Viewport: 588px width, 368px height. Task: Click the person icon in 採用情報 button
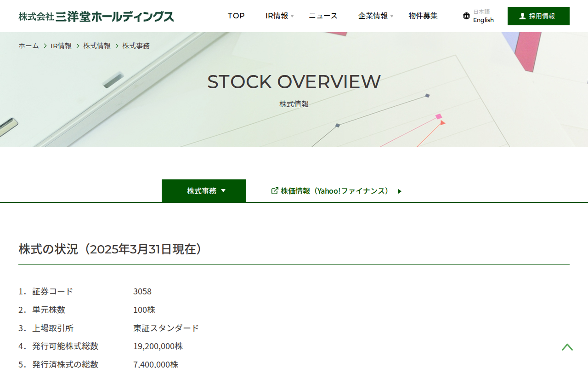(522, 16)
